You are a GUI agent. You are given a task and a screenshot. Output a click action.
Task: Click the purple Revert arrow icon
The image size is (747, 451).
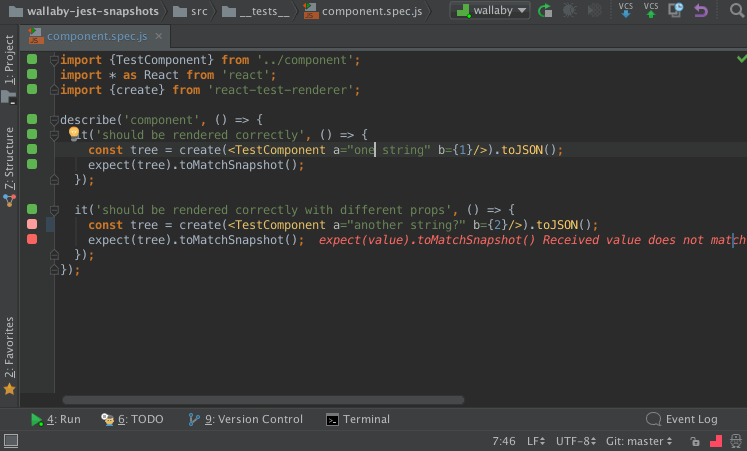[x=701, y=10]
